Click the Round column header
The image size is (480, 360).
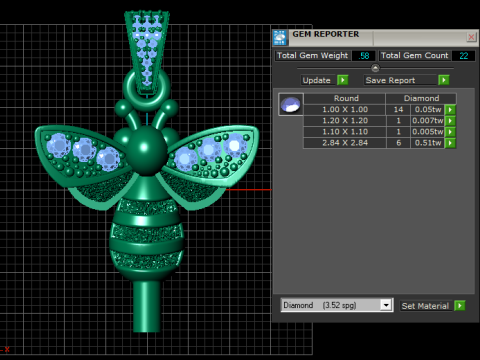(345, 98)
